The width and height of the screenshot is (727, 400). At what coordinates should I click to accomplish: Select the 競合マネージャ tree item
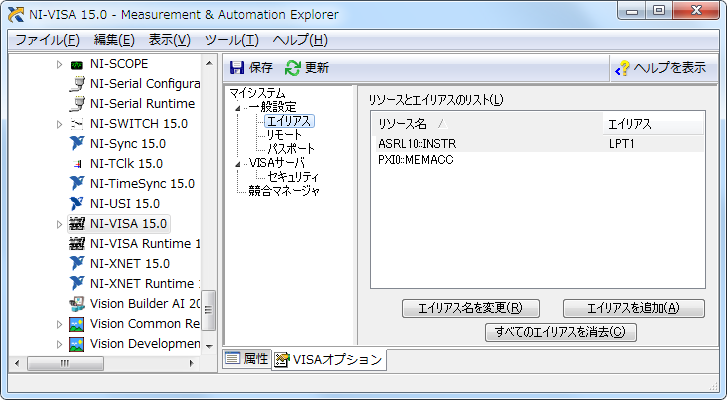tap(284, 191)
